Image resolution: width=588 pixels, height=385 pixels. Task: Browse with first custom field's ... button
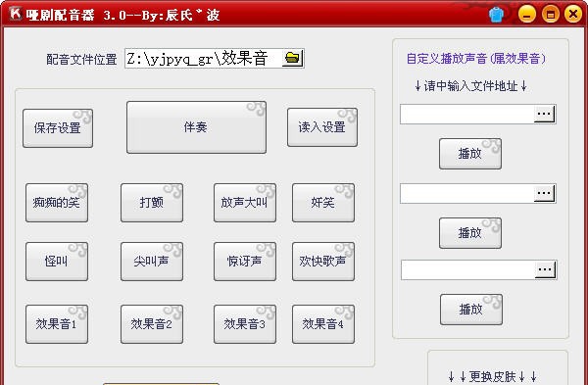[544, 114]
